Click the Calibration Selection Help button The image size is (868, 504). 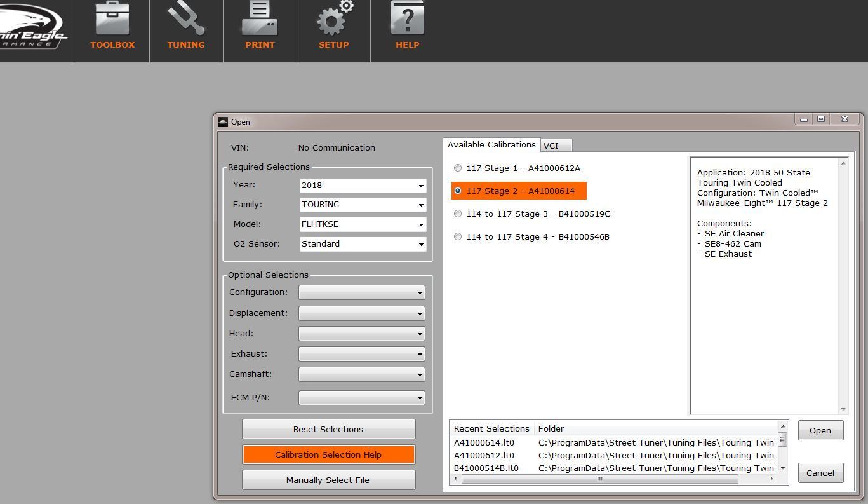coord(328,454)
